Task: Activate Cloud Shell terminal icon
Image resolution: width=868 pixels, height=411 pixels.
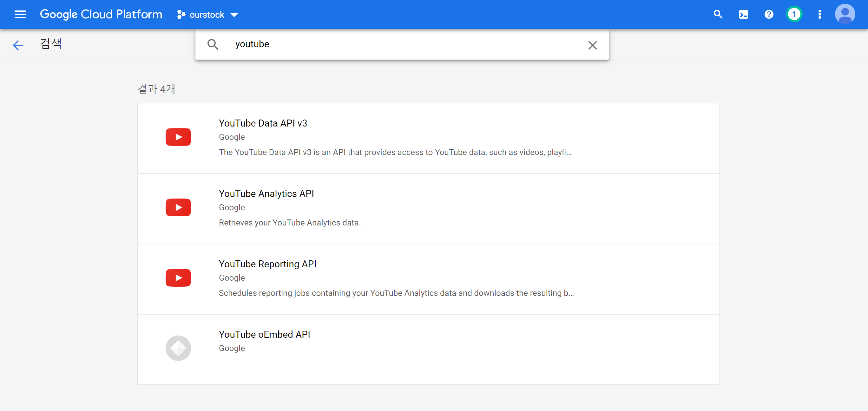Action: point(743,15)
